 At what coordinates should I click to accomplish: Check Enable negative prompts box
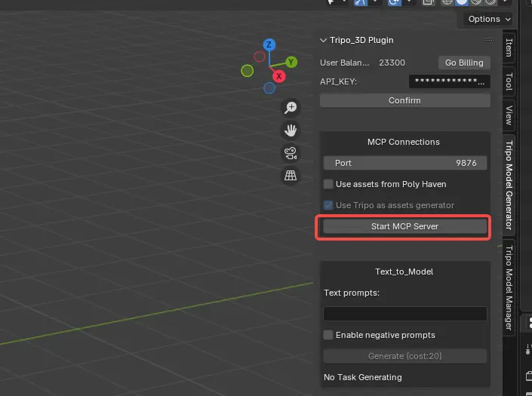click(328, 335)
